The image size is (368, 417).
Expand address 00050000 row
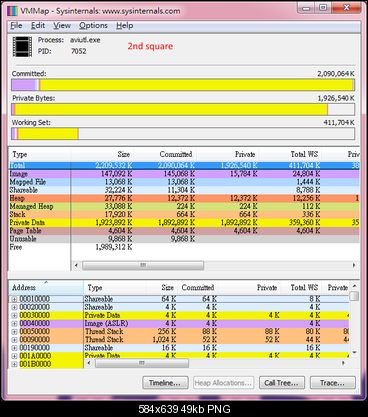pyautogui.click(x=14, y=332)
